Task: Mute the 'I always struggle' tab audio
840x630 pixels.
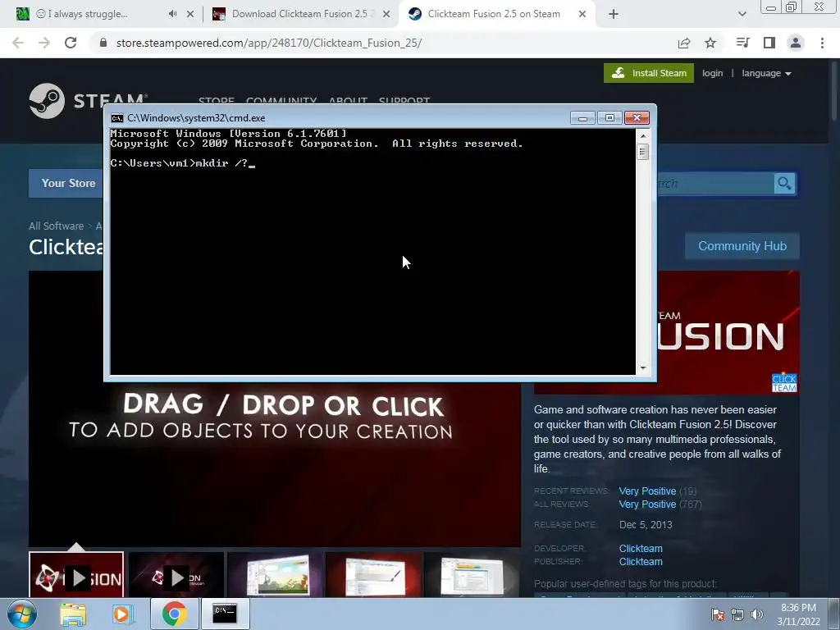Action: (172, 14)
